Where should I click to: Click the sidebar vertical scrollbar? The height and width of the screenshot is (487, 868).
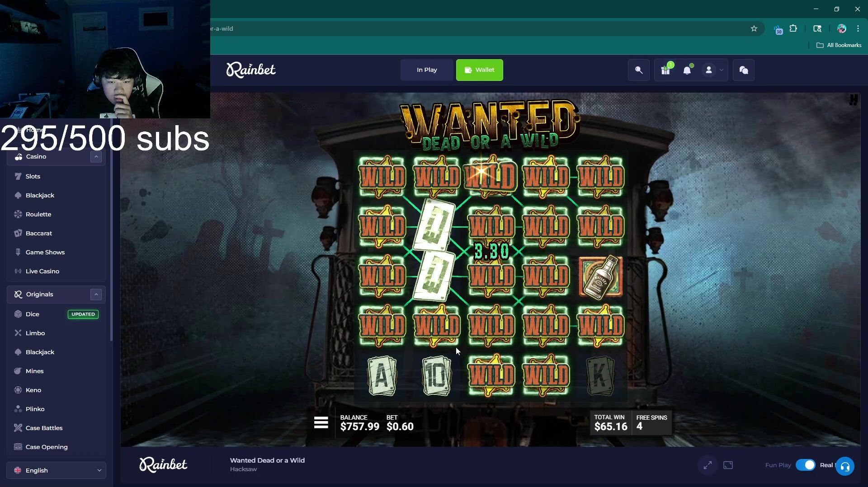point(111,244)
